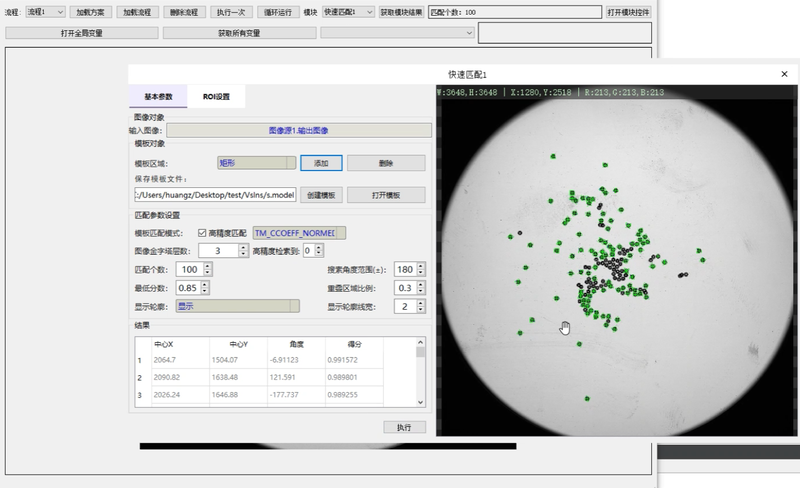
Task: Click the 创建模板 button
Action: coord(321,194)
